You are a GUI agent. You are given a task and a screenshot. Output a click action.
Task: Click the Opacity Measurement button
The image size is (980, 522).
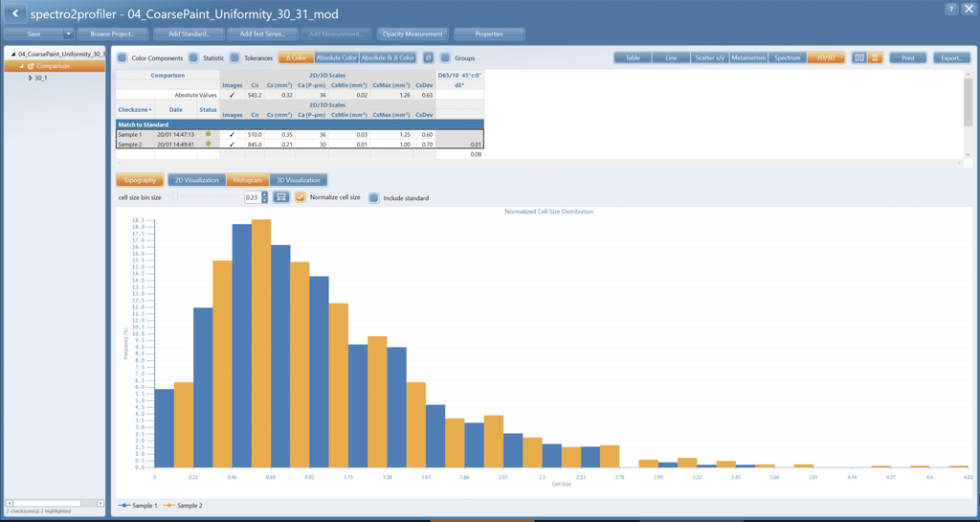point(412,34)
